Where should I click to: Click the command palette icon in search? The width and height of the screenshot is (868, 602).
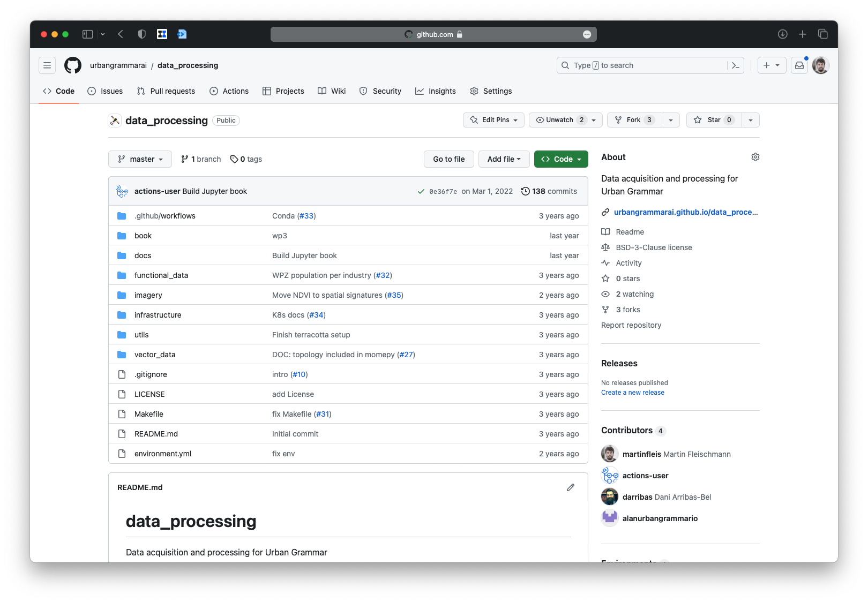735,65
